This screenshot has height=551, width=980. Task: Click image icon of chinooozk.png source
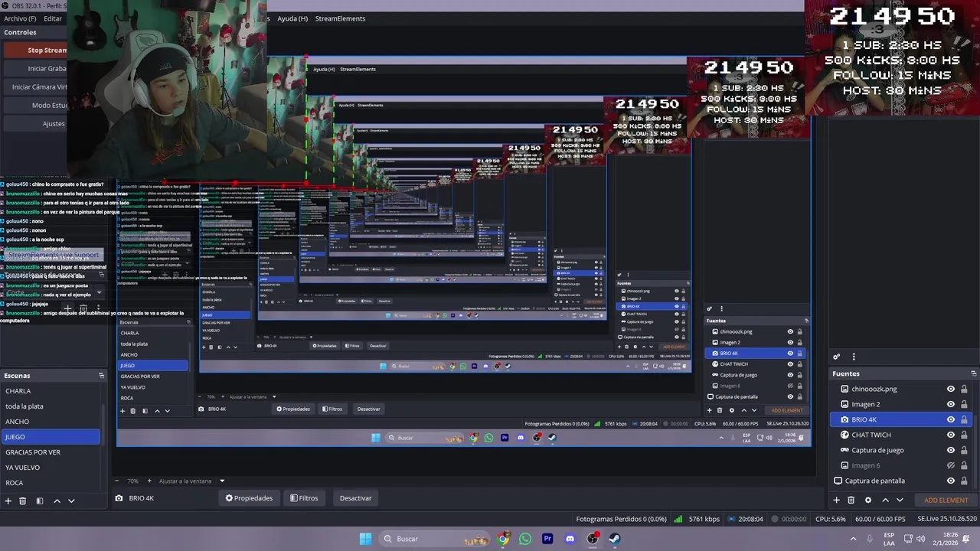pos(844,389)
